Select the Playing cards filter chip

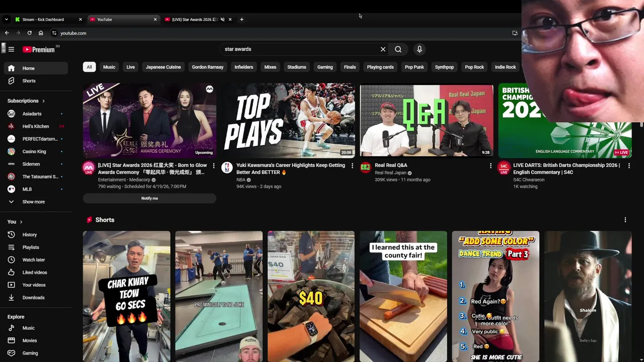click(380, 67)
